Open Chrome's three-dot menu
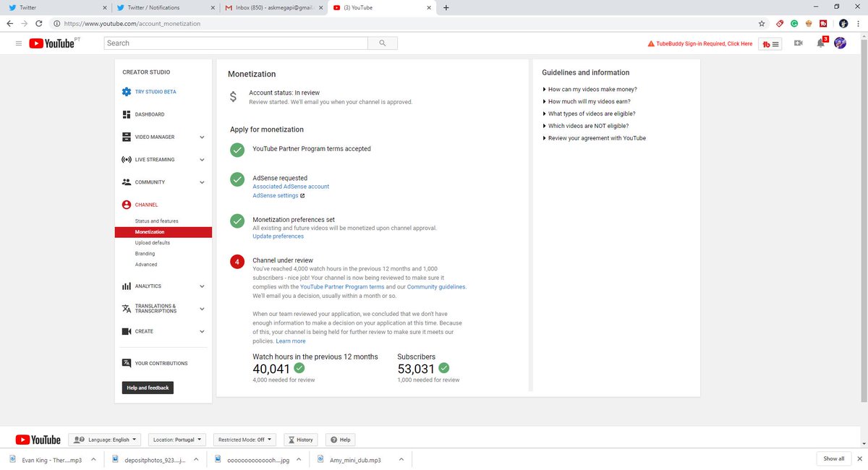This screenshot has height=470, width=868. [x=858, y=23]
